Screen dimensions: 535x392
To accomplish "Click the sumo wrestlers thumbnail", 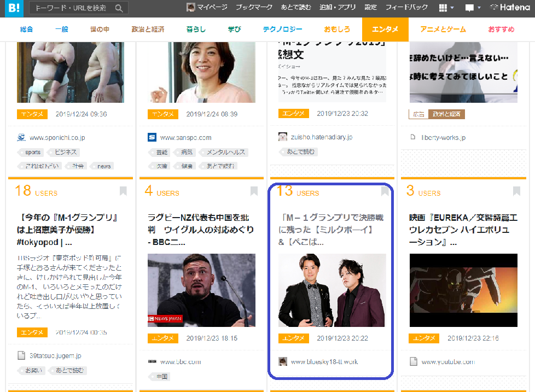I will coord(71,72).
